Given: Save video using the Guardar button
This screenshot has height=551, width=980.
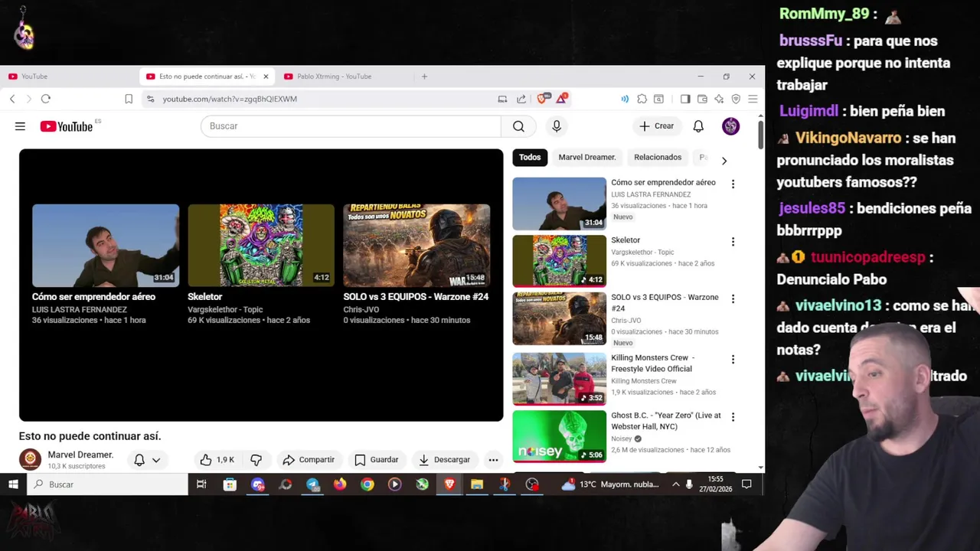Looking at the screenshot, I should coord(376,460).
